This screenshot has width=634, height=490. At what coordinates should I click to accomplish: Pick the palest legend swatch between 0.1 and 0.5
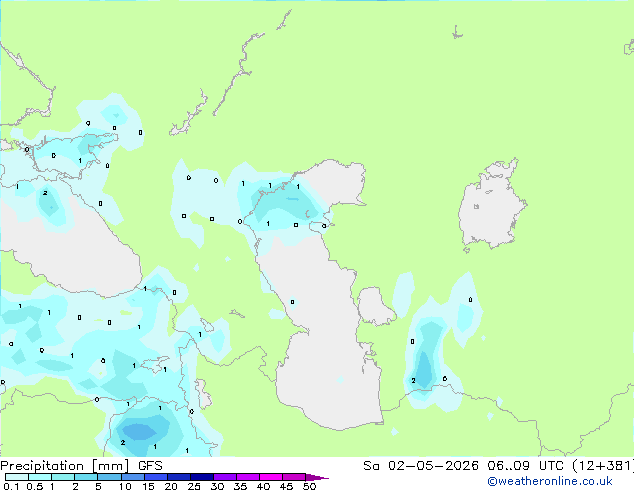point(17,477)
